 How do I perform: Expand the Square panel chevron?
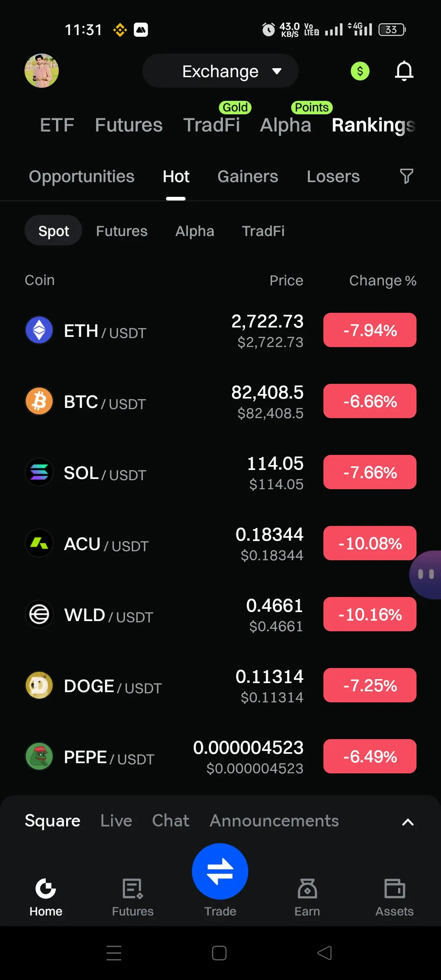pos(408,822)
